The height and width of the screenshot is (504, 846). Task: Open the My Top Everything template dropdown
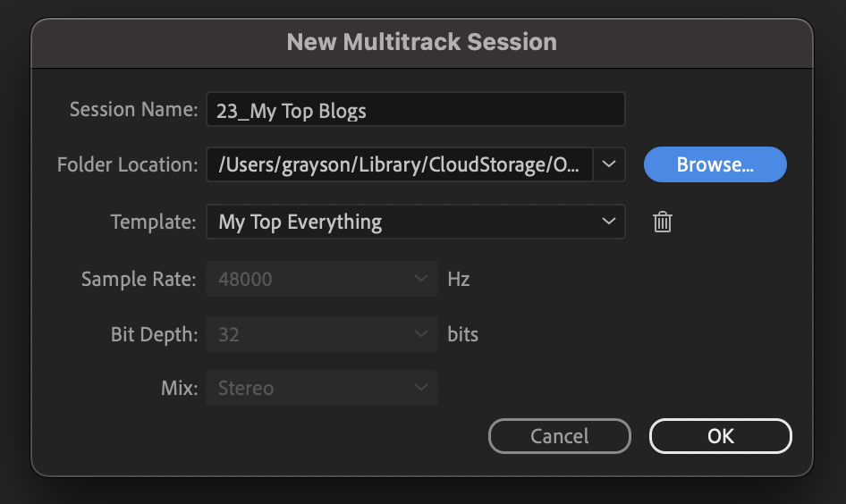402,222
